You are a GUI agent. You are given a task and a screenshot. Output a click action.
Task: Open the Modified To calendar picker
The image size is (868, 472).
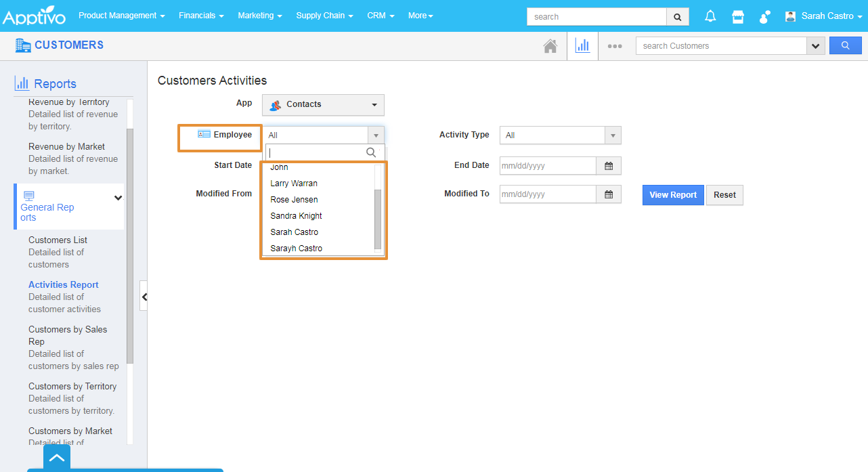(609, 194)
